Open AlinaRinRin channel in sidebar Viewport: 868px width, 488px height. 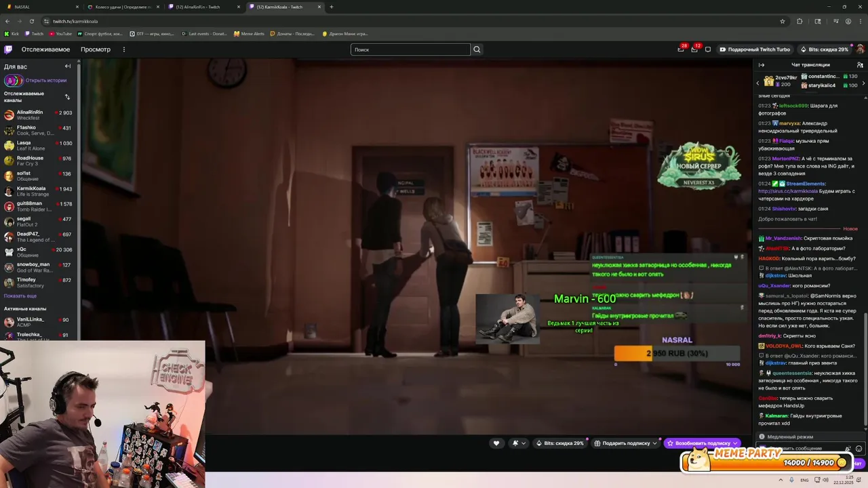pyautogui.click(x=38, y=115)
